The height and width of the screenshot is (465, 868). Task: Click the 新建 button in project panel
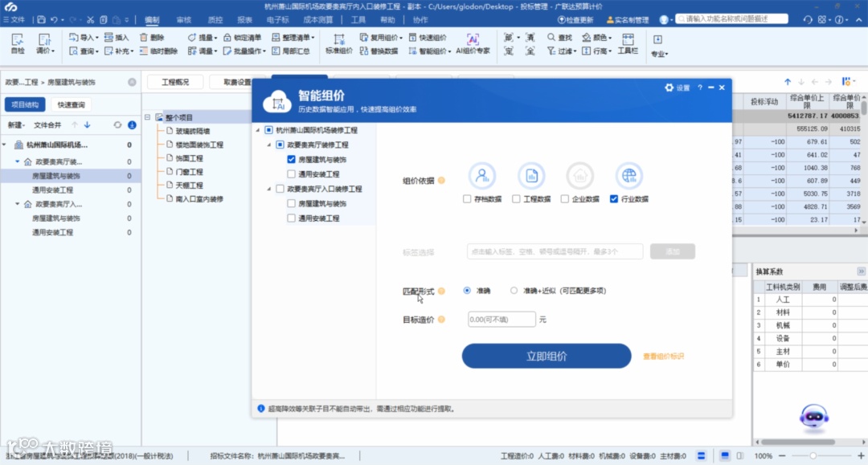click(16, 125)
